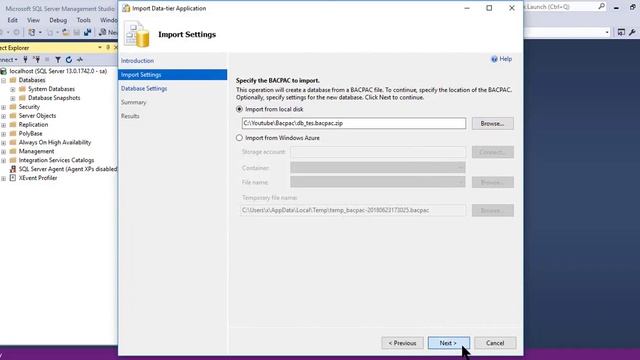Viewport: 640px width, 360px height.
Task: Open the View menu
Action: tap(33, 20)
